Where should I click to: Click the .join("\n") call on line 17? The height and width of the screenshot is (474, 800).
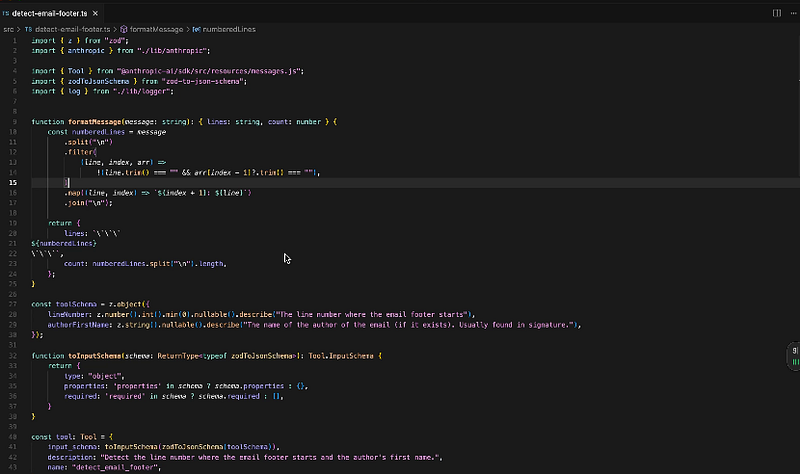pyautogui.click(x=88, y=203)
